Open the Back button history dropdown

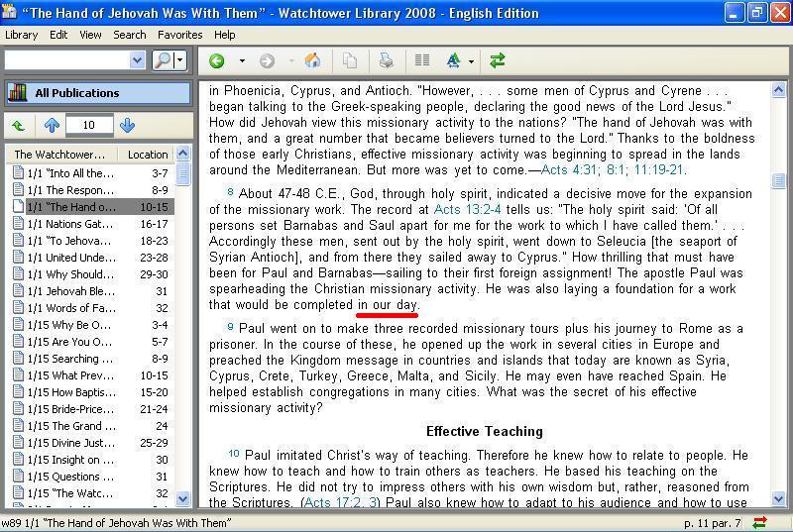[241, 61]
